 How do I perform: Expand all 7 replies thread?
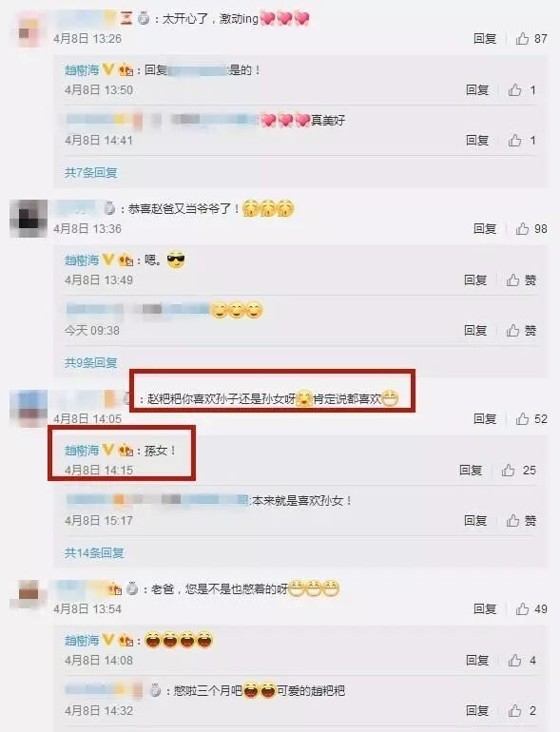tap(90, 173)
